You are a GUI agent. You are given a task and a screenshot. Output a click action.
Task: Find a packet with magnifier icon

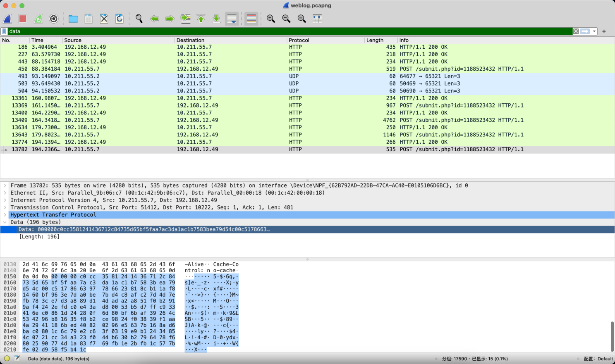139,19
